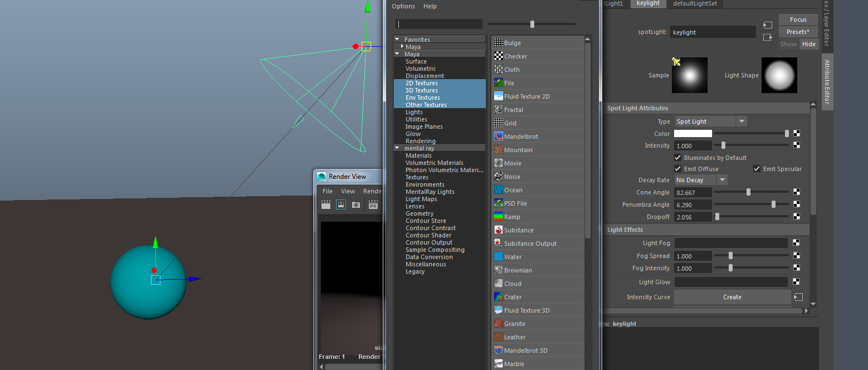
Task: Click the Presets button
Action: (798, 32)
